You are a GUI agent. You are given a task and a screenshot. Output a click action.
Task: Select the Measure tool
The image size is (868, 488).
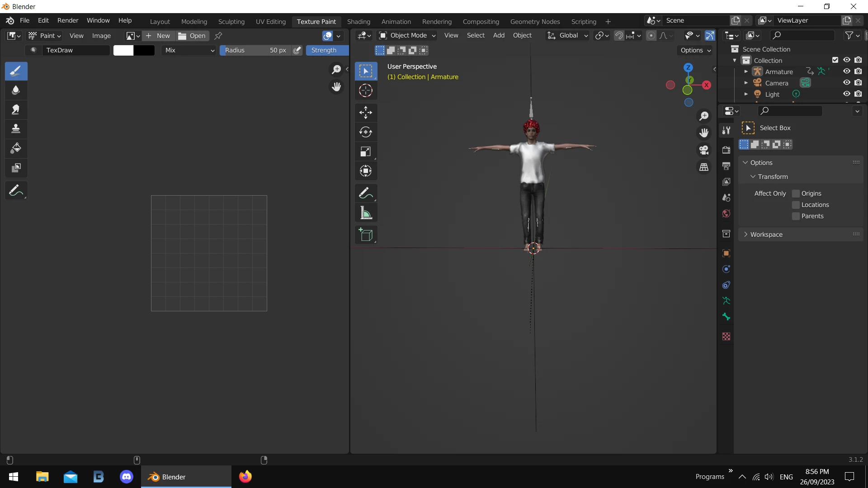coord(366,213)
